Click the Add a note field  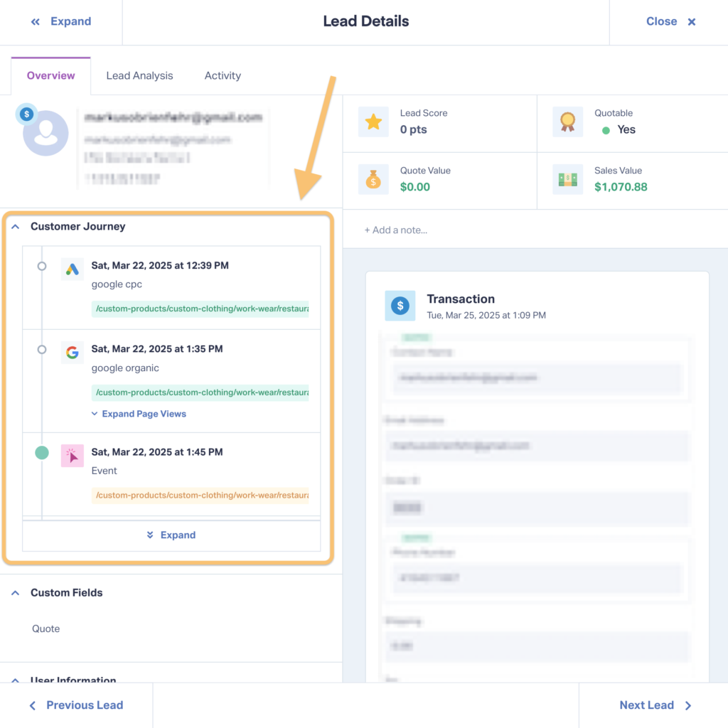click(396, 230)
